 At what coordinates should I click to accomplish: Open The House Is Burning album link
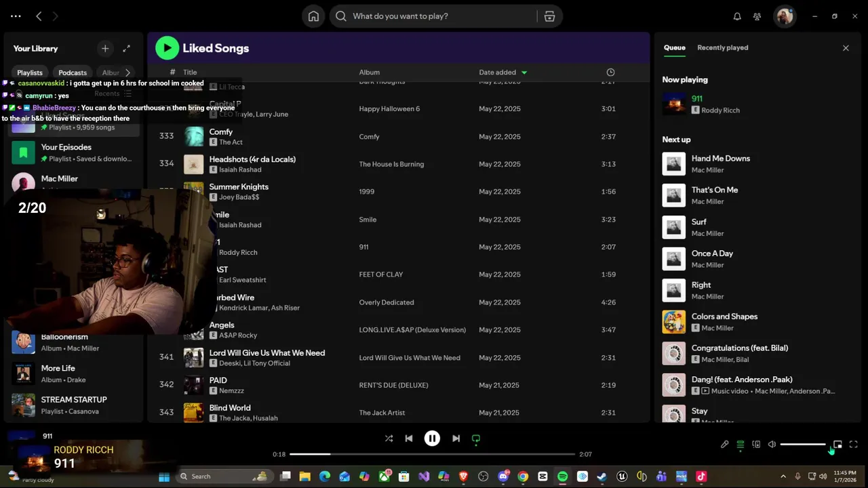391,164
